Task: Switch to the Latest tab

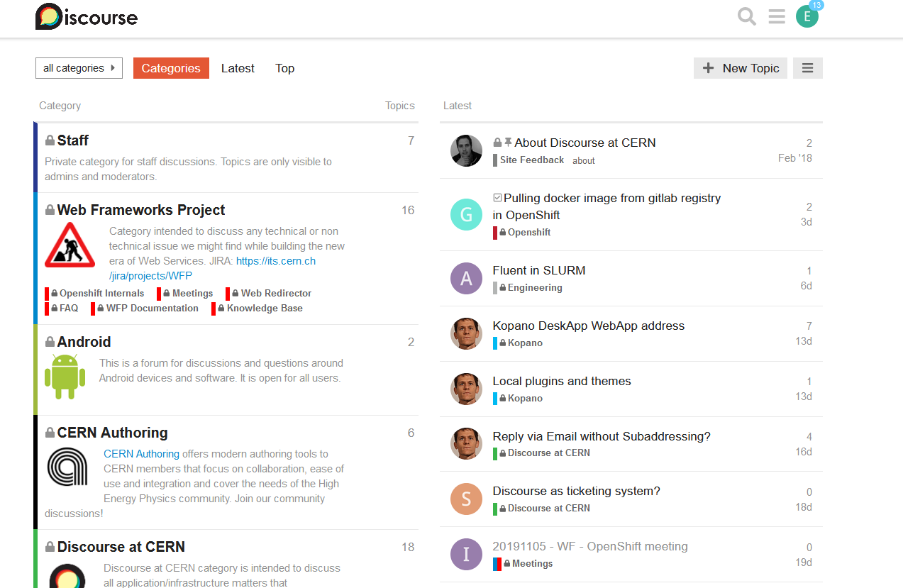Action: 238,68
